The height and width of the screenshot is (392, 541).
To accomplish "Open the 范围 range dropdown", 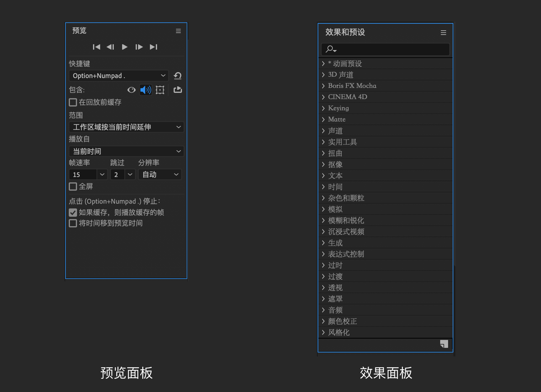I will [126, 127].
